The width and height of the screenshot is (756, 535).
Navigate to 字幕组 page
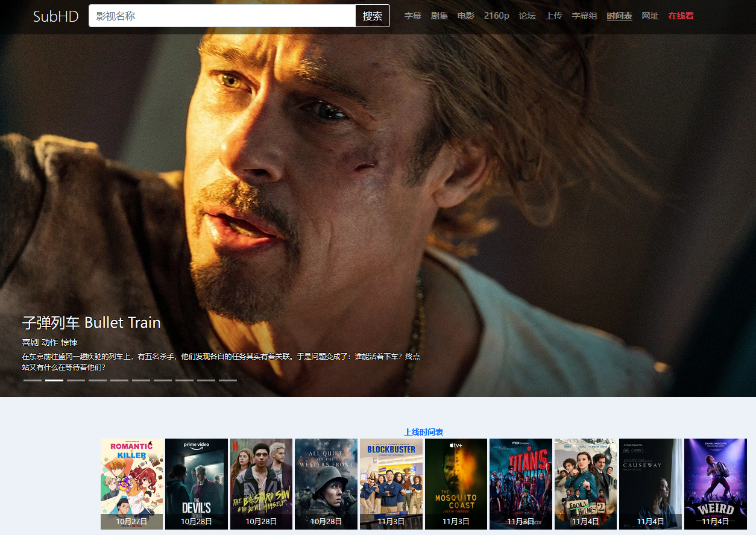[585, 16]
